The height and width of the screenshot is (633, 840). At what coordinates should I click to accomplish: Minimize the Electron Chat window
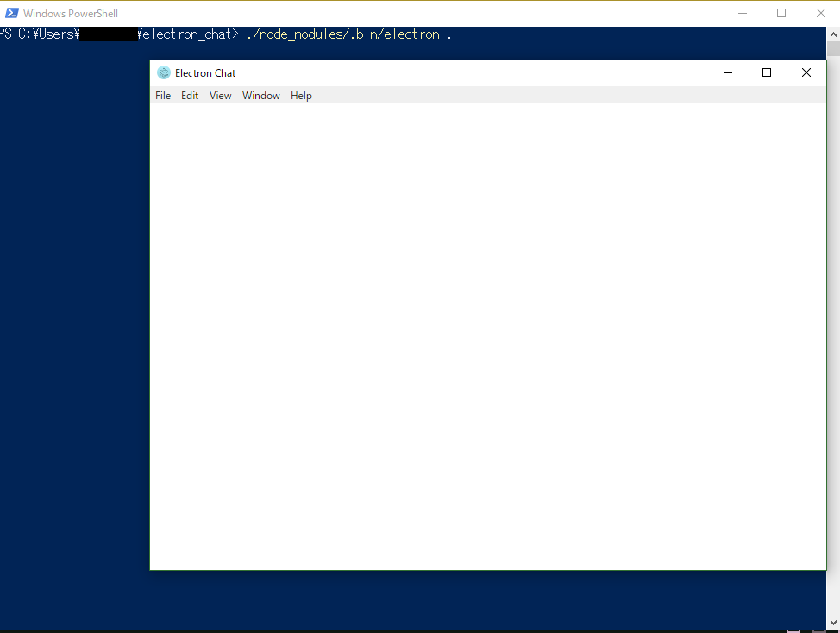tap(728, 73)
